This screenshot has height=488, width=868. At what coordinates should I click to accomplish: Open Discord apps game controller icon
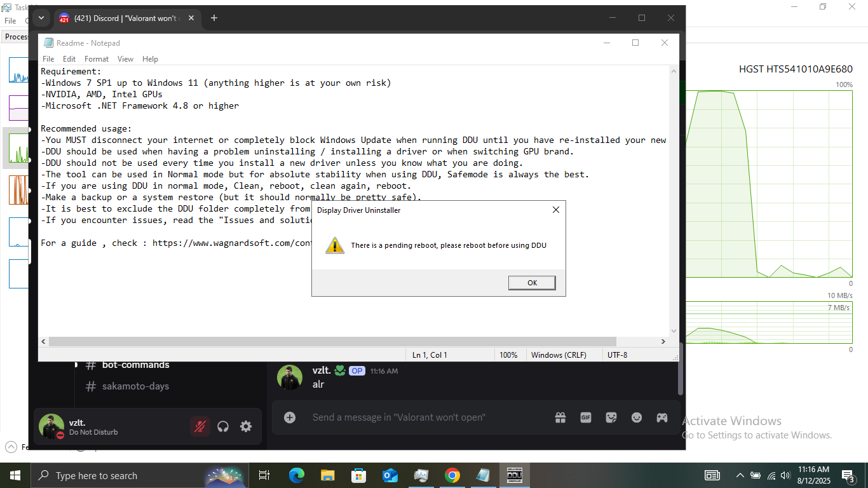(x=662, y=417)
